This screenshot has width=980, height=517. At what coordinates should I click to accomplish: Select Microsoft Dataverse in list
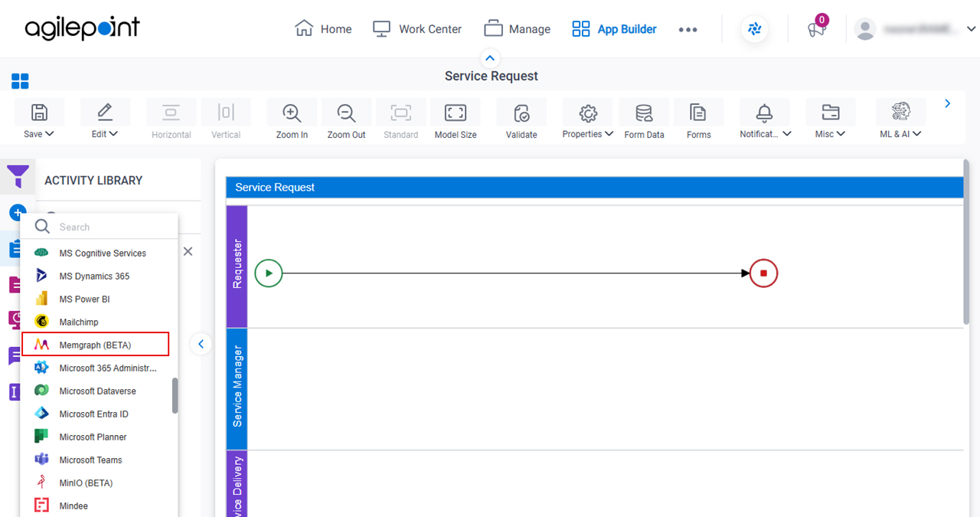click(99, 391)
